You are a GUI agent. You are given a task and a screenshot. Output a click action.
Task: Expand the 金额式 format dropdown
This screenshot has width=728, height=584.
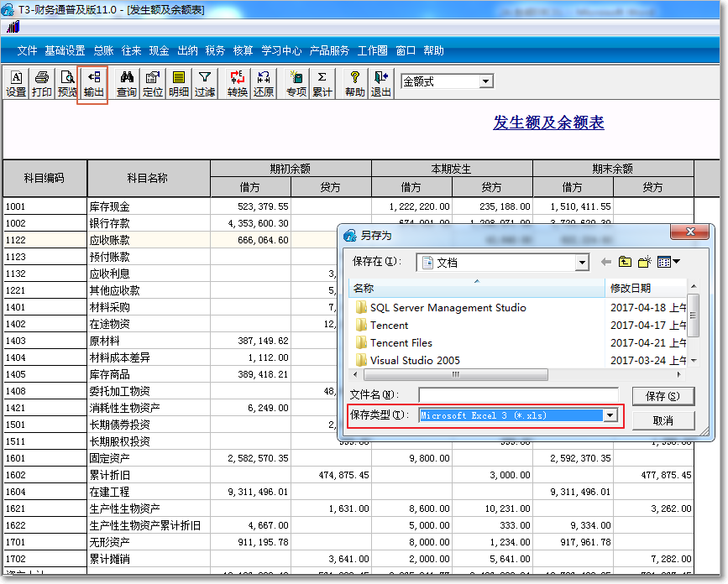(486, 81)
